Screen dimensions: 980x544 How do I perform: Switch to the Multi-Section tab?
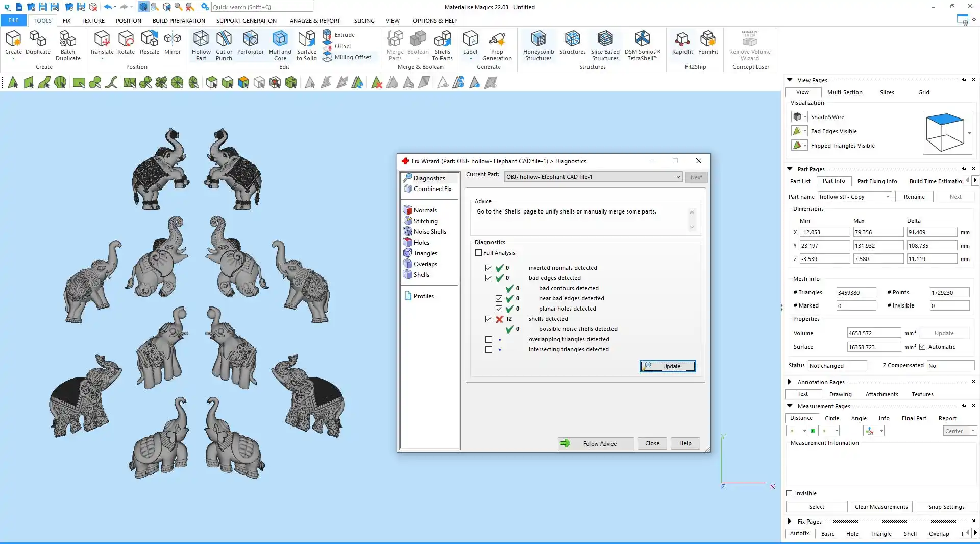[x=845, y=92]
